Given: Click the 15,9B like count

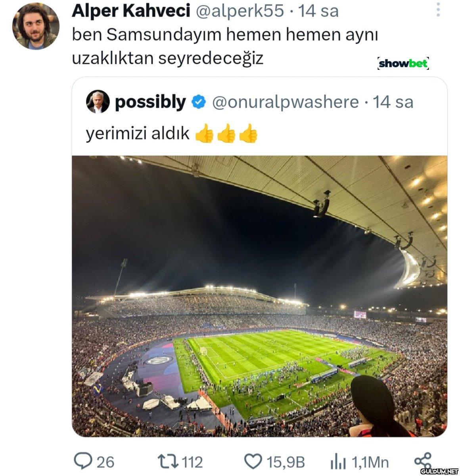Looking at the screenshot, I should pyautogui.click(x=286, y=462).
